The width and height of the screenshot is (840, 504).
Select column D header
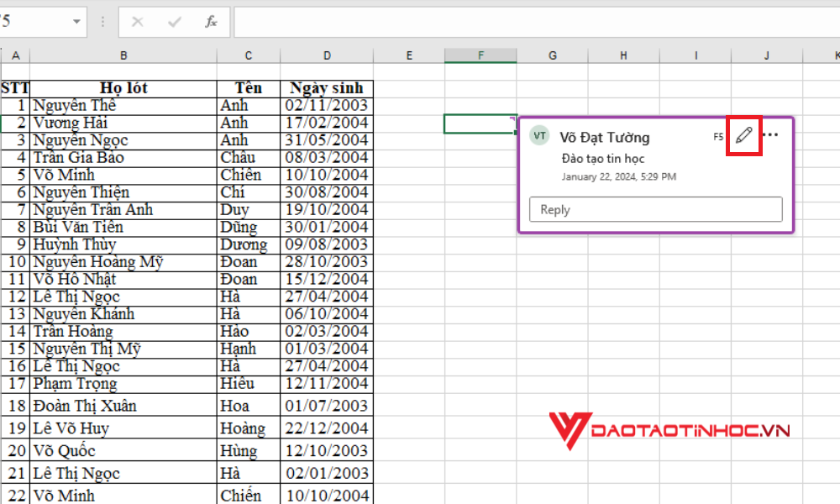[x=327, y=55]
